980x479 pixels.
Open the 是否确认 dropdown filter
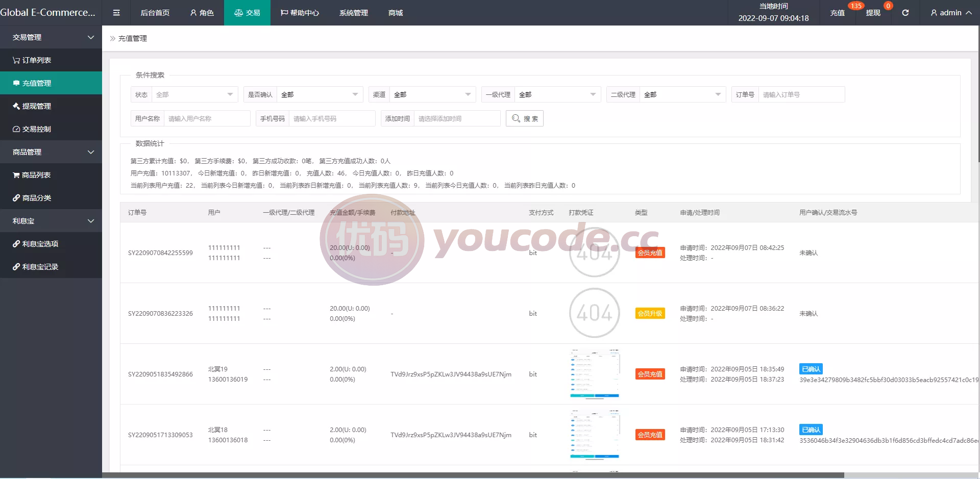click(x=320, y=94)
